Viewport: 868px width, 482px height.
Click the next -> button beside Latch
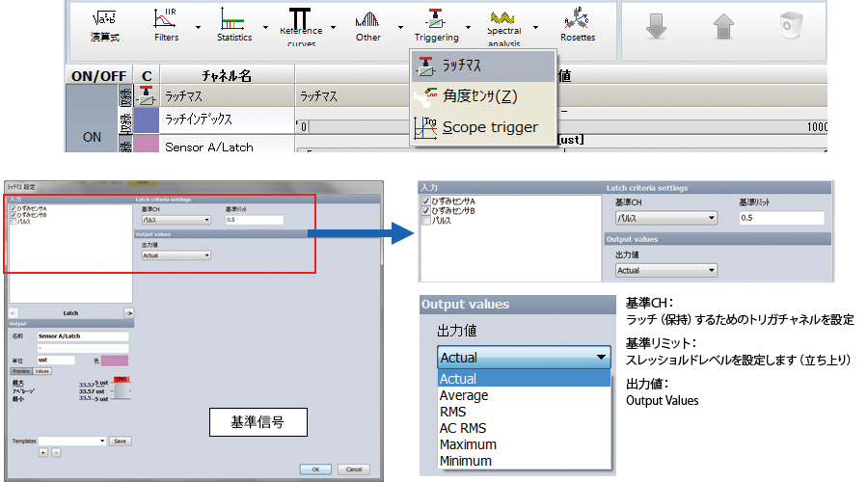coord(128,313)
